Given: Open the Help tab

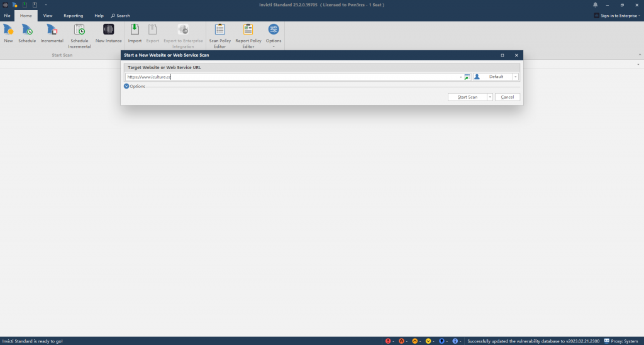Looking at the screenshot, I should [99, 16].
